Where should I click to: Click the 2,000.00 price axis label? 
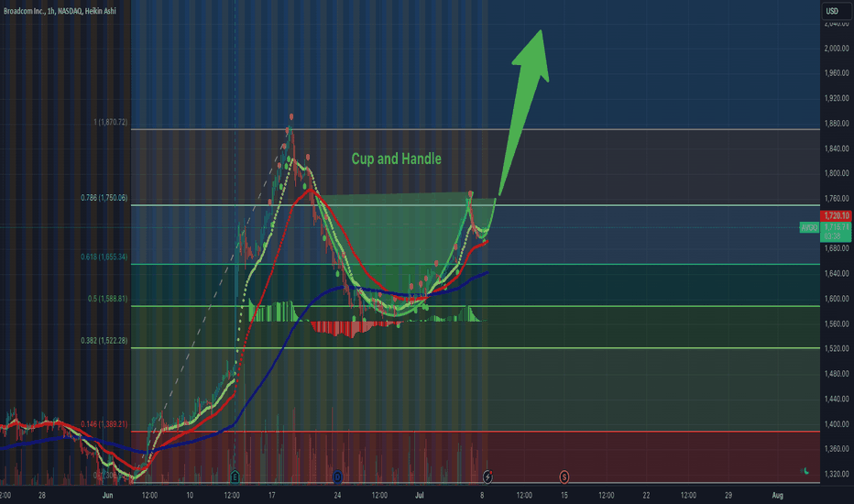pyautogui.click(x=837, y=49)
